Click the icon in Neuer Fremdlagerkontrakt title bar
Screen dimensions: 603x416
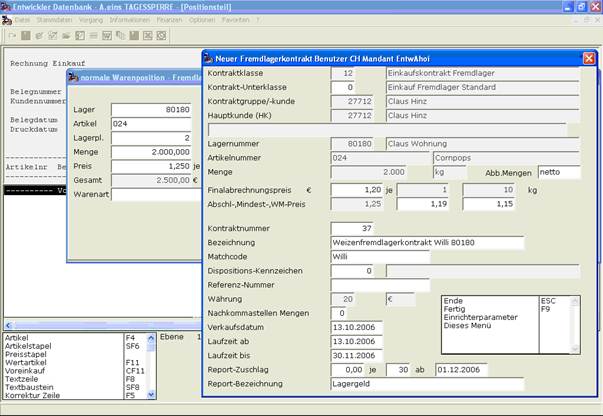[x=208, y=58]
